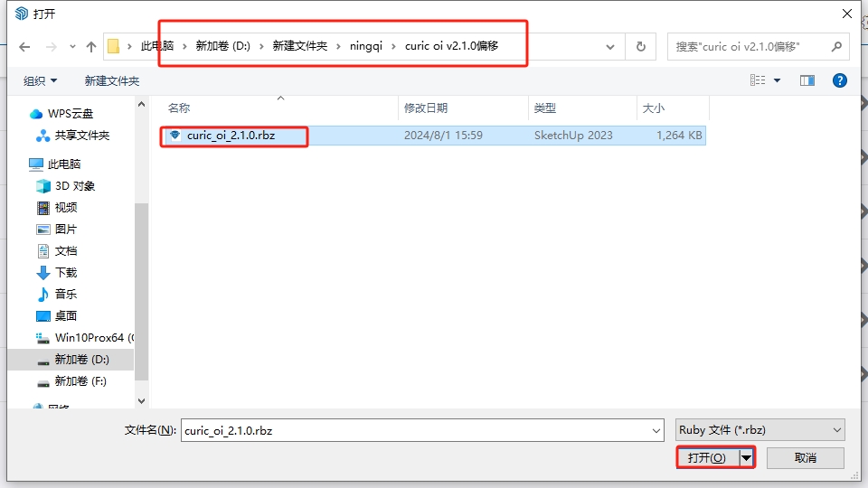Click the 取消 button
Image resolution: width=868 pixels, height=488 pixels.
[x=806, y=457]
